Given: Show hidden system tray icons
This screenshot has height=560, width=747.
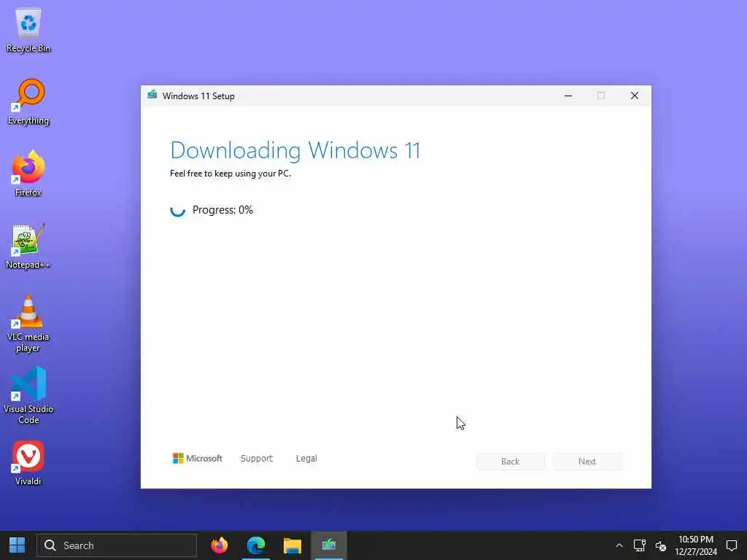Looking at the screenshot, I should [619, 545].
